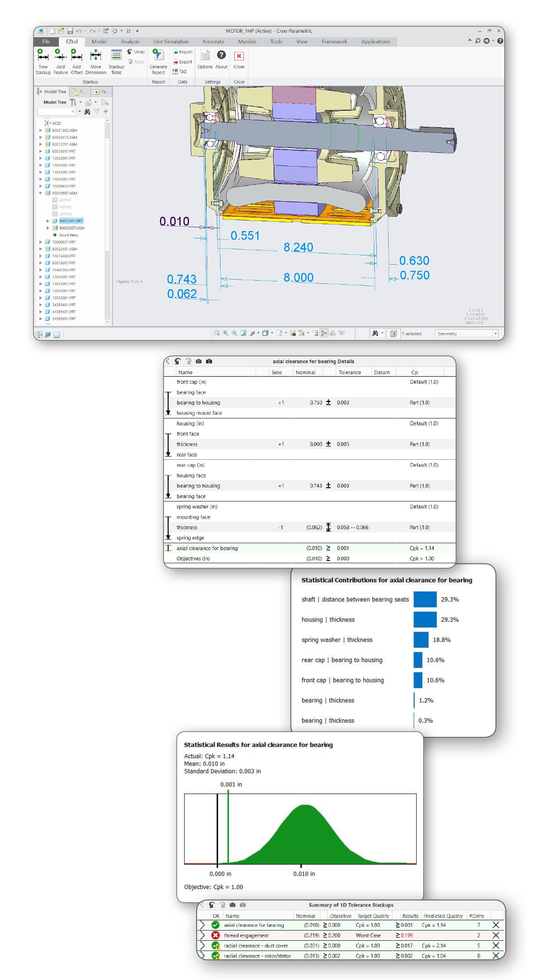This screenshot has width=535, height=980.
Task: Expand the axial clearance for bearing summary row
Action: tap(202, 925)
